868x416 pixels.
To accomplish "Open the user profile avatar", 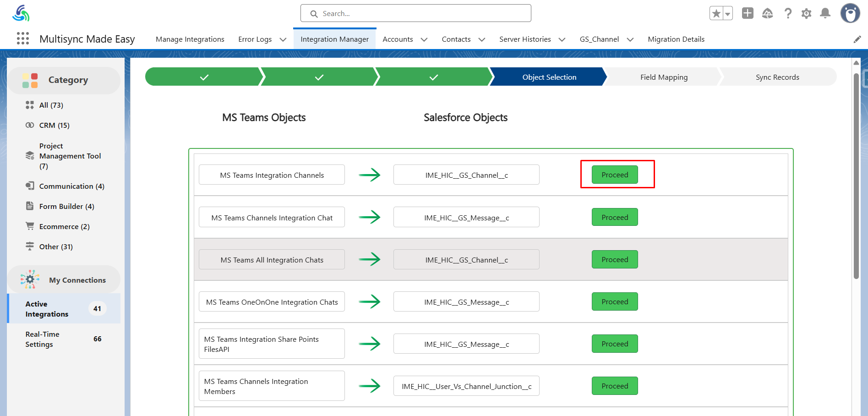I will coord(850,13).
